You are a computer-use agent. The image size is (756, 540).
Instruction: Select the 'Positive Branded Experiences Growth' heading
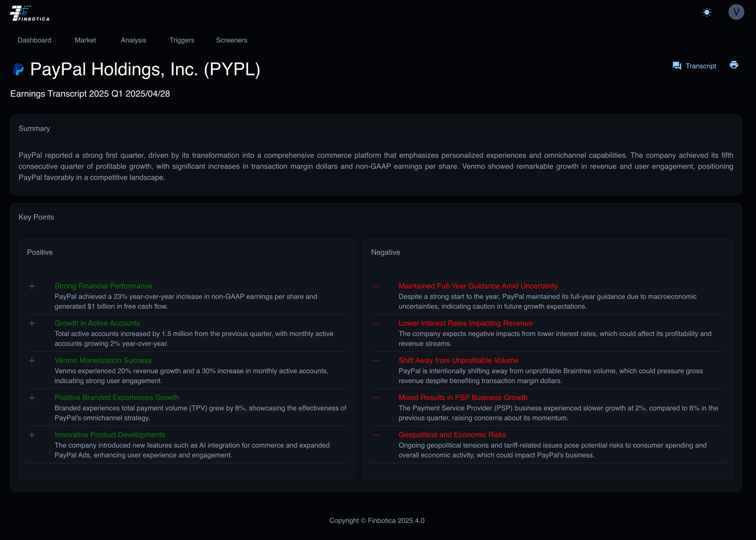(x=117, y=398)
